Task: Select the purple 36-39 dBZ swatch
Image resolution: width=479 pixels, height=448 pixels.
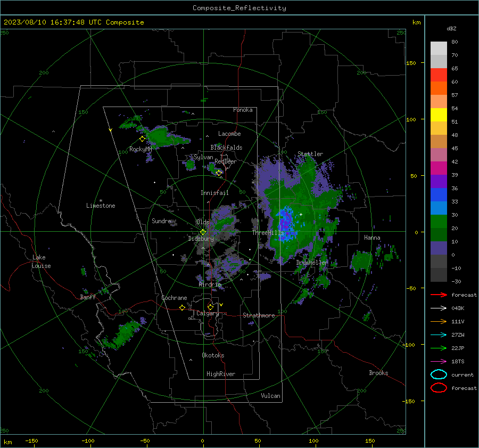Action: point(439,182)
